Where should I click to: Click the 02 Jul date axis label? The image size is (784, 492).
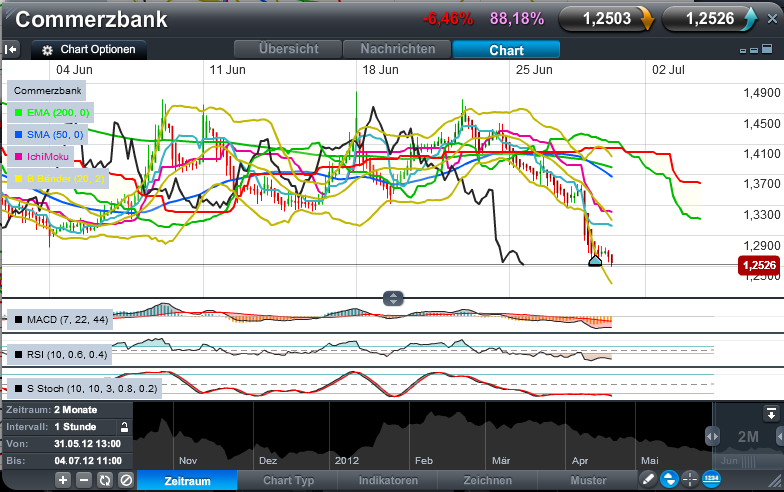pyautogui.click(x=668, y=70)
